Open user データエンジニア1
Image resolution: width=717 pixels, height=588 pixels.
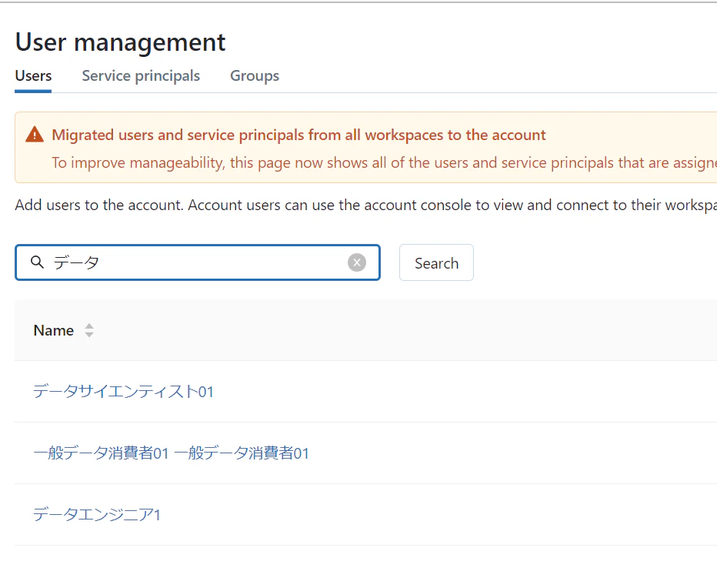coord(97,515)
